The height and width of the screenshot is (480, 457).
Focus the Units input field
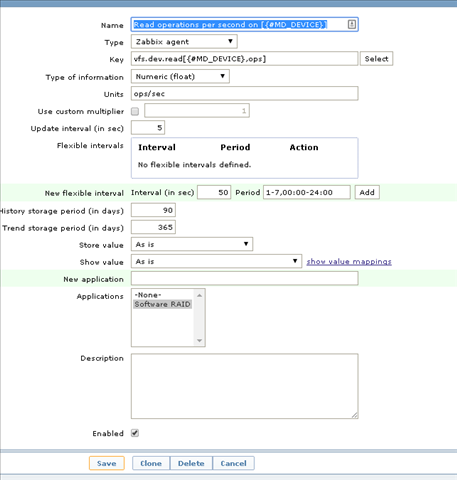pos(245,94)
